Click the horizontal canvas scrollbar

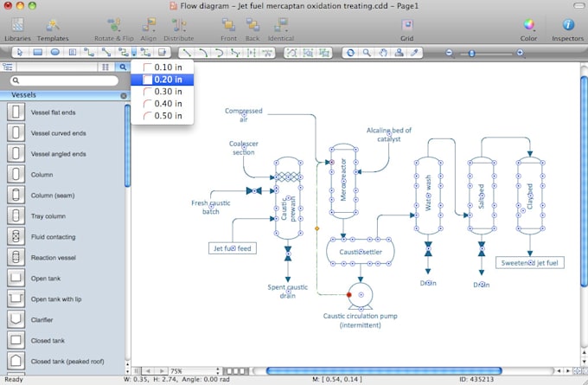click(x=384, y=371)
